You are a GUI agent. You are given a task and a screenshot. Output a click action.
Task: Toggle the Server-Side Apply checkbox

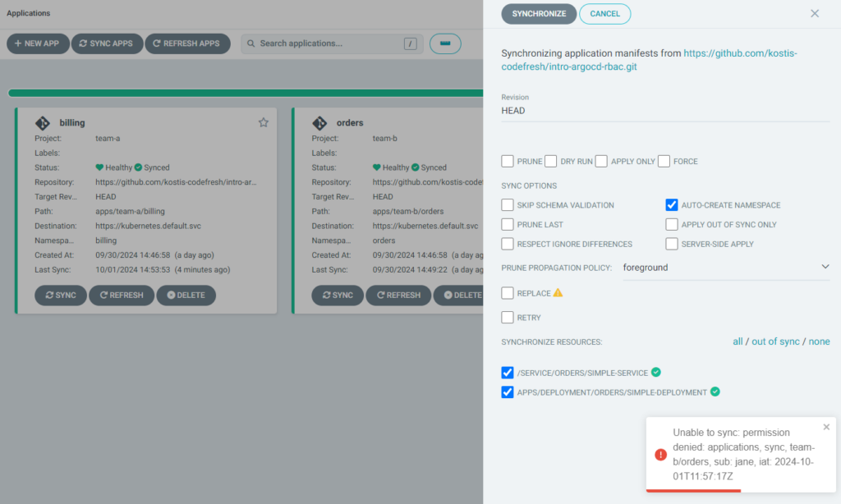coord(672,244)
